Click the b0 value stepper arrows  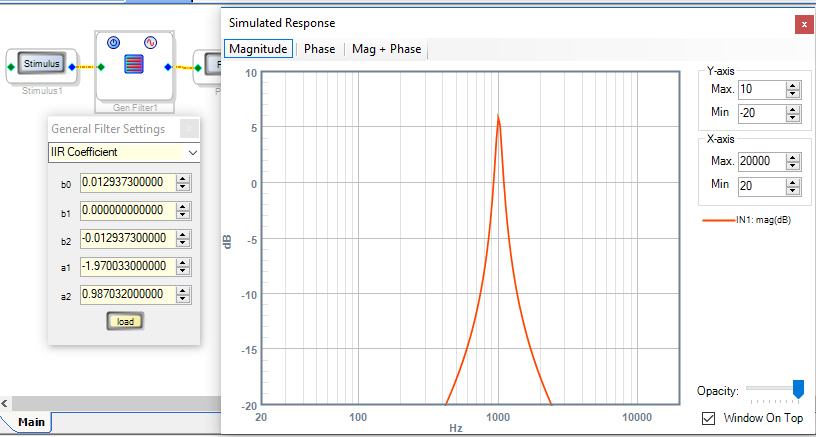(183, 183)
